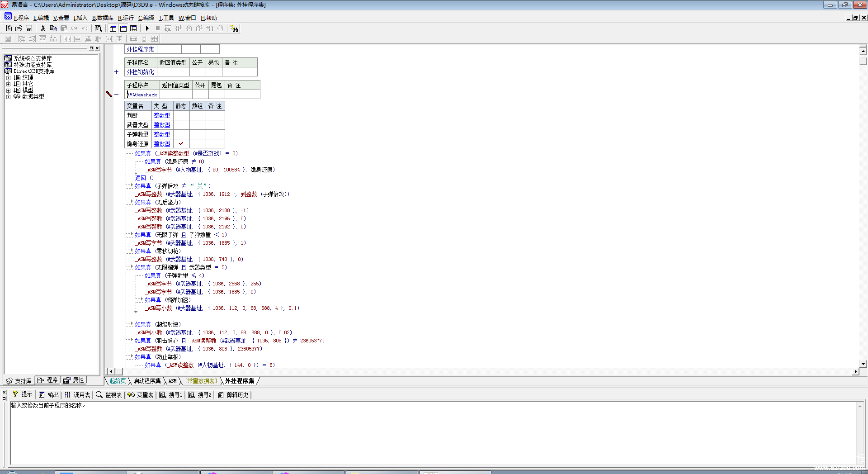This screenshot has width=868, height=474.
Task: Toggle the 公开 cell for 外挂初始化
Action: tap(197, 72)
